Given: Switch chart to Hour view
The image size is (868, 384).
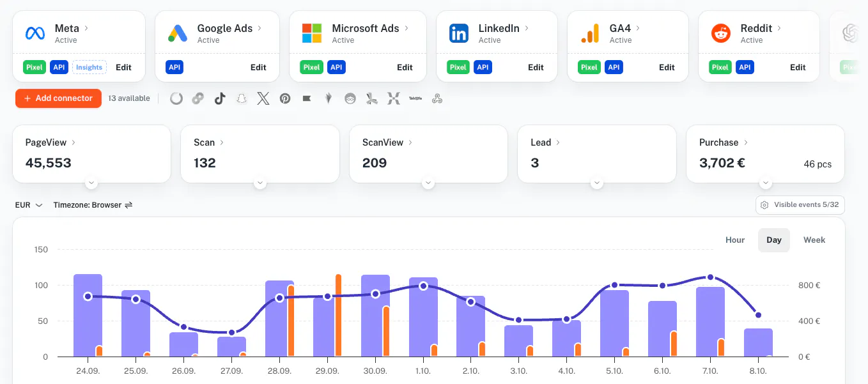Looking at the screenshot, I should [735, 240].
